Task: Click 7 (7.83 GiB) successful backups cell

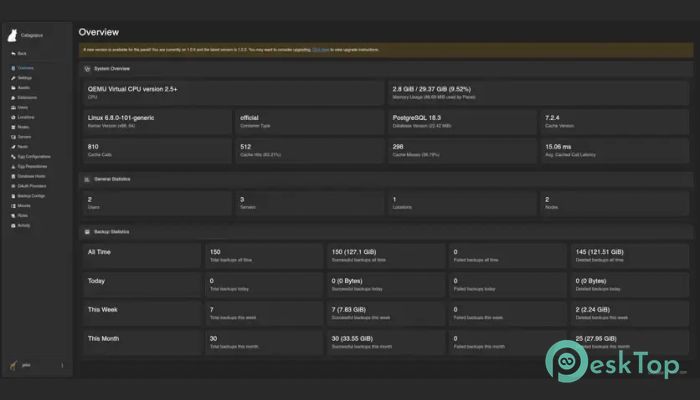Action: 386,313
